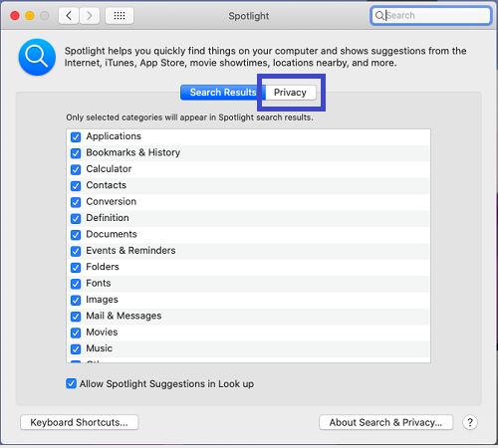The height and width of the screenshot is (448, 498).
Task: Close the Spotlight window
Action: point(15,16)
